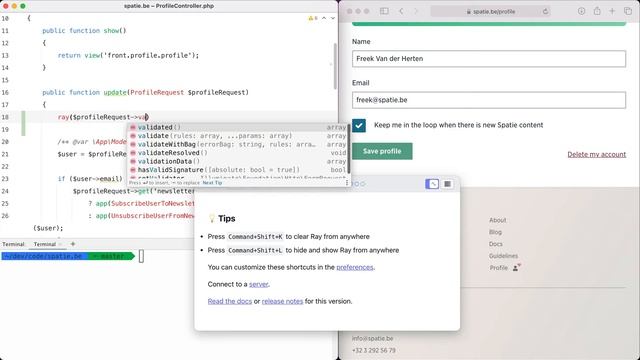Open the About footer link
640x360 pixels.
pos(498,220)
